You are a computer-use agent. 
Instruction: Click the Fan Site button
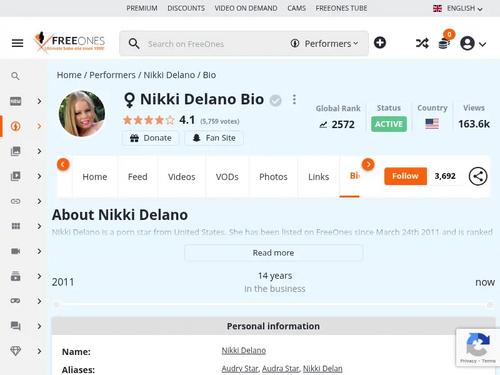pyautogui.click(x=214, y=138)
